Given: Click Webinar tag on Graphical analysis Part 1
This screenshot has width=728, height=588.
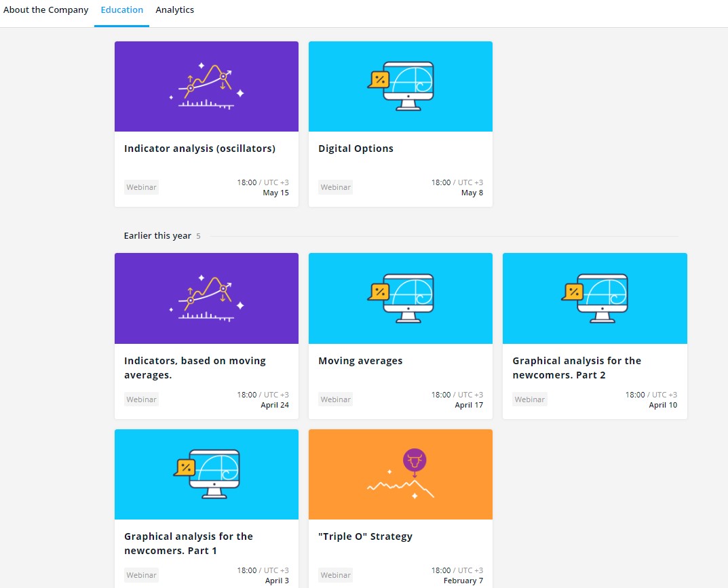Looking at the screenshot, I should [x=142, y=575].
